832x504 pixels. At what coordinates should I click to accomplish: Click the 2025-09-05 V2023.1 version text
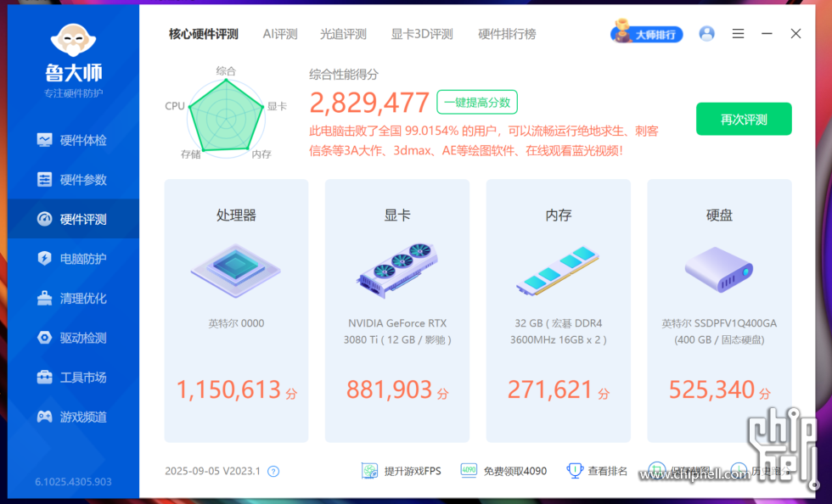pyautogui.click(x=212, y=471)
